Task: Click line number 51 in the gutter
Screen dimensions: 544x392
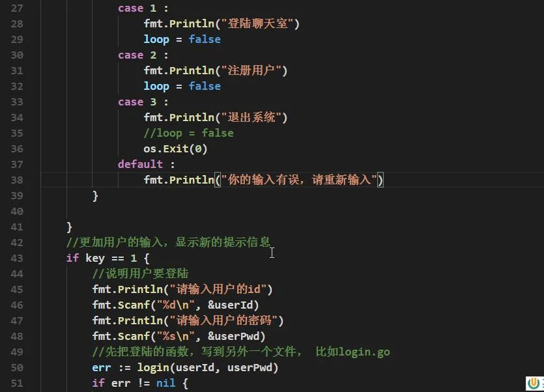Action: (17, 383)
